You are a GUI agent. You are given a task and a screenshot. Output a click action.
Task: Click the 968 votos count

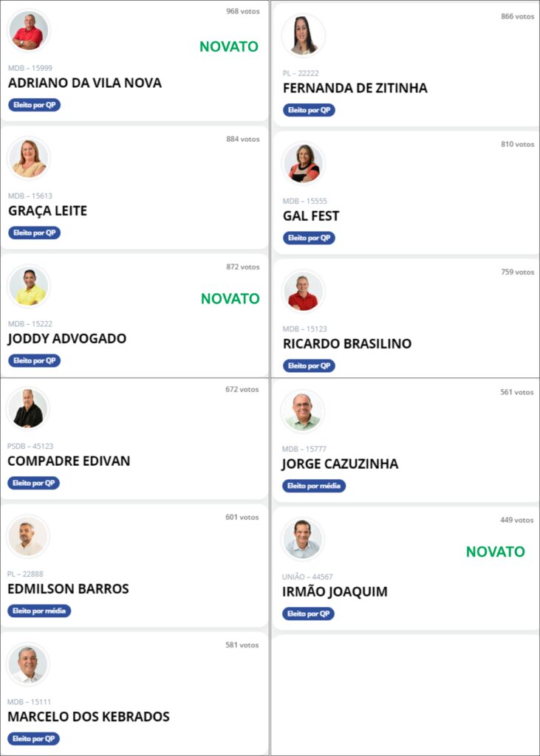[x=243, y=11]
